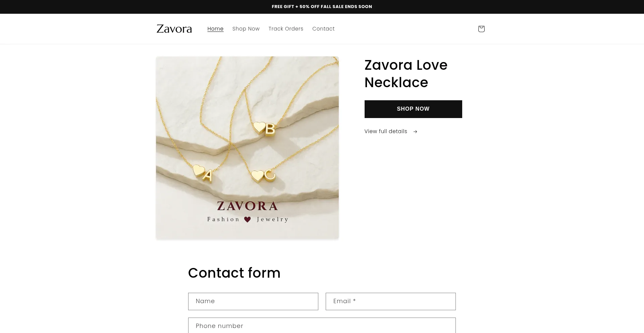Go to the Home menu item

click(215, 29)
